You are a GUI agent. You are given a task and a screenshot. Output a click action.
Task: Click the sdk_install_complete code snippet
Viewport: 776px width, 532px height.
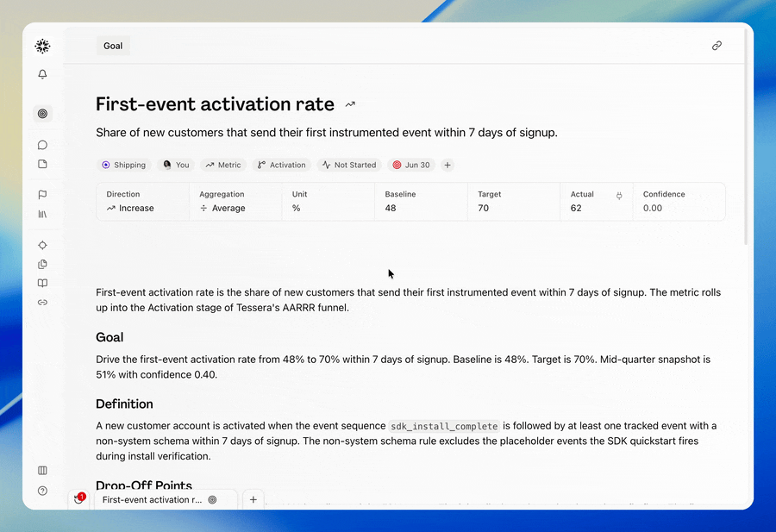click(444, 426)
